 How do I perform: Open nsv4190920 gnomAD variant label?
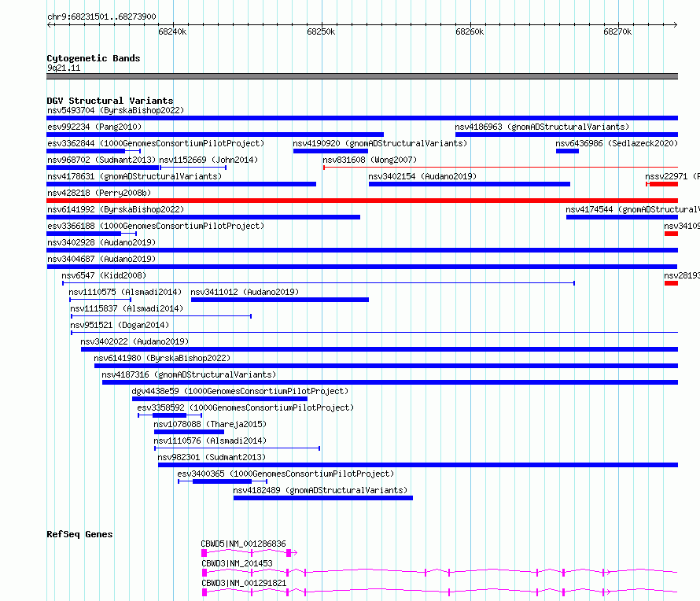coord(380,143)
